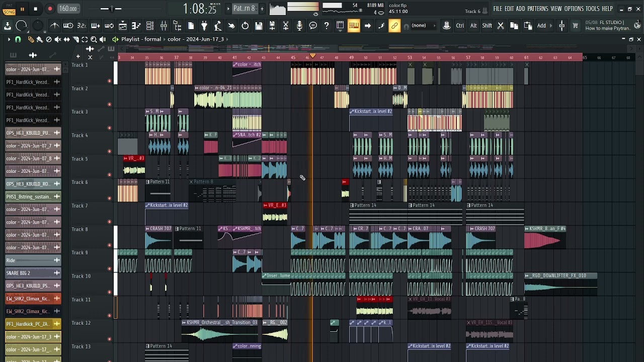
Task: Click the question mark help icon
Action: pos(327,26)
